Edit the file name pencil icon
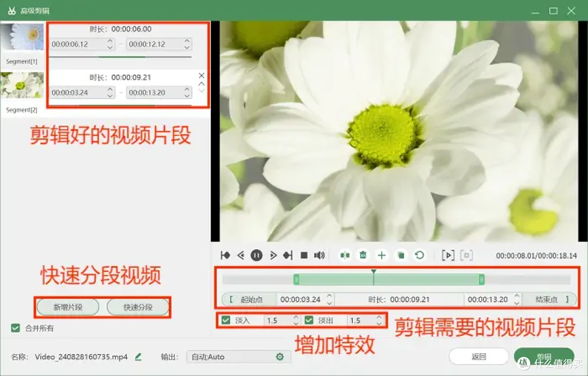The image size is (588, 376). [138, 357]
